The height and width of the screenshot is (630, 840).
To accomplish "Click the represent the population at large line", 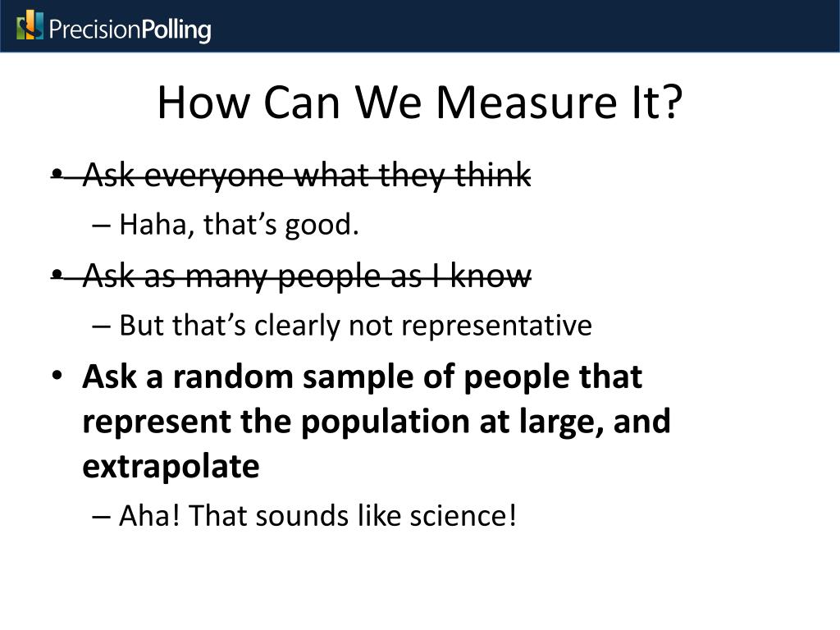I will [376, 421].
